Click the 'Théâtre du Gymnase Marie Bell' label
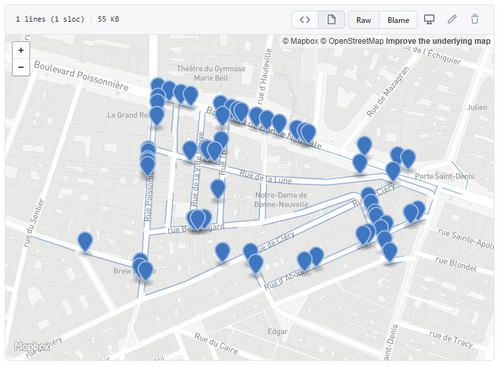 click(211, 73)
